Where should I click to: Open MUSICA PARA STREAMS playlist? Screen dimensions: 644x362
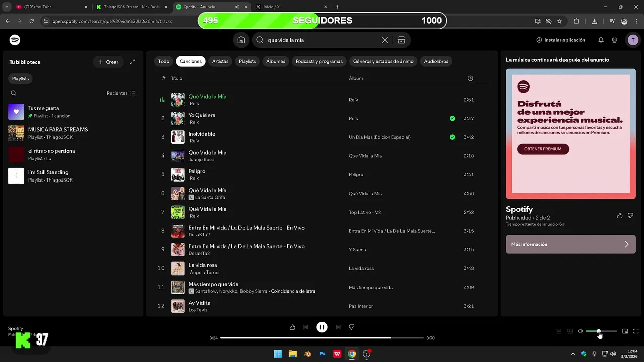(x=73, y=133)
